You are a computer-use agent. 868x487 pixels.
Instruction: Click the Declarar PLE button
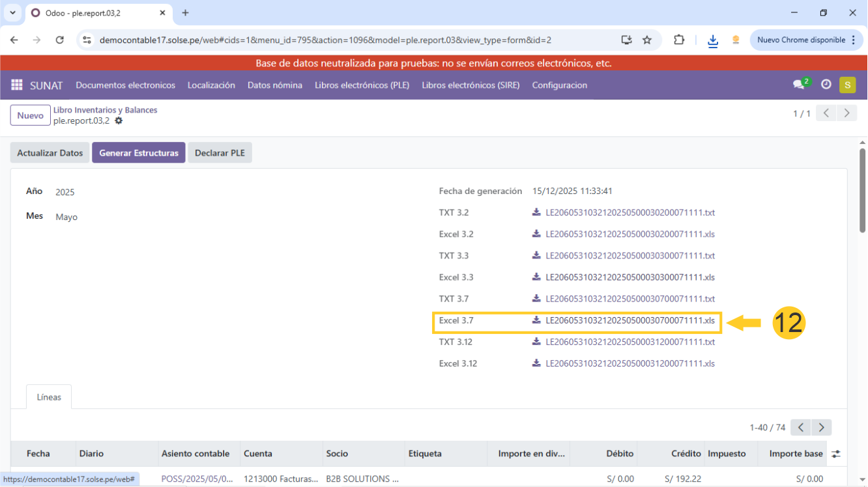(x=220, y=153)
